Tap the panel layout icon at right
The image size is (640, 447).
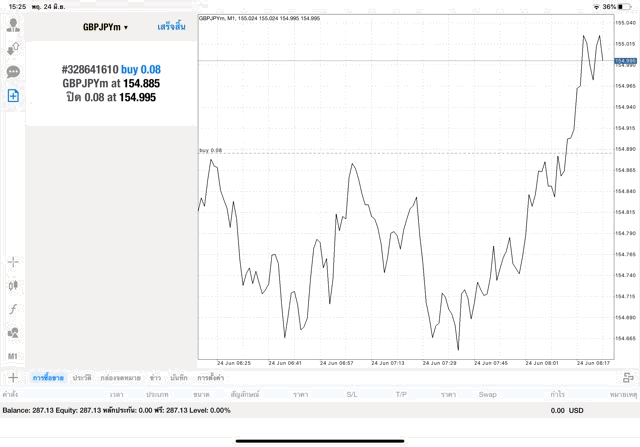pyautogui.click(x=628, y=378)
